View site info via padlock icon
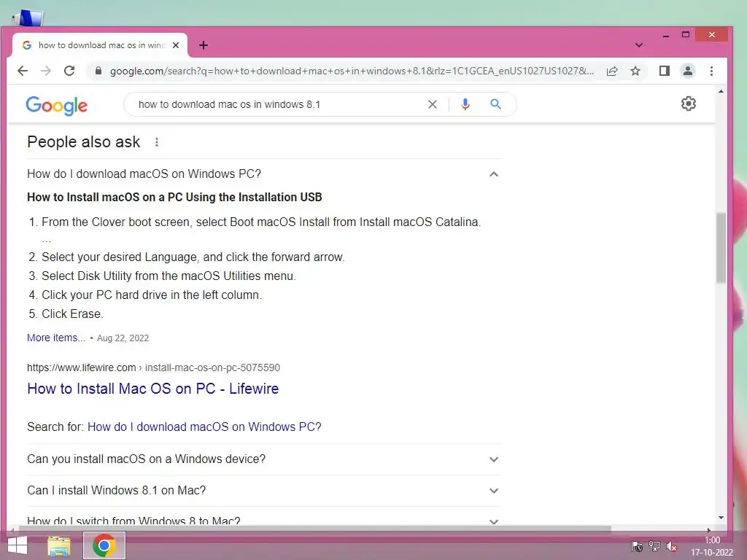This screenshot has height=560, width=747. click(x=98, y=71)
